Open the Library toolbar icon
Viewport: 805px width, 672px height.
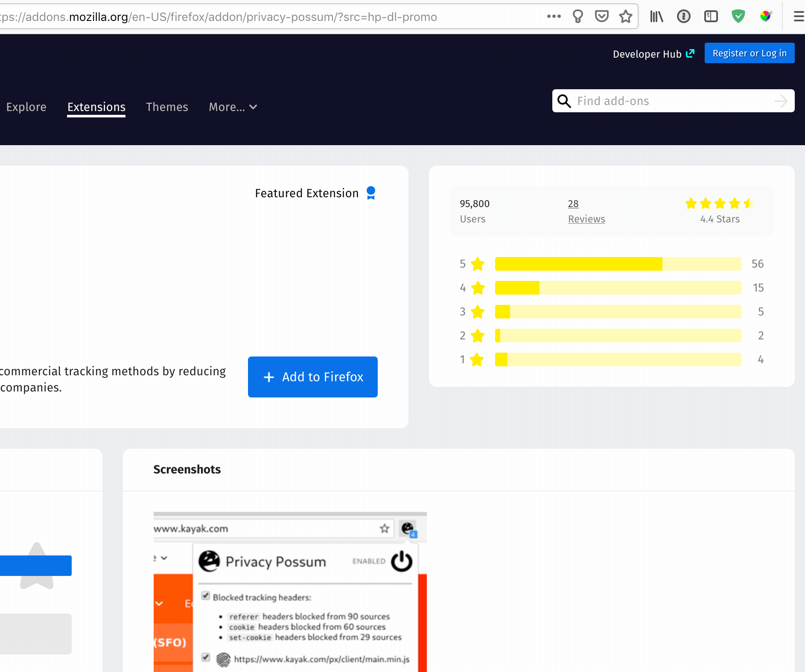[656, 17]
